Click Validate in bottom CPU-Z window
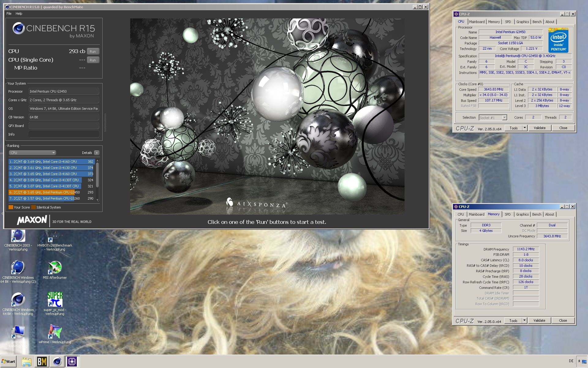Image resolution: width=588 pixels, height=368 pixels. (x=539, y=321)
